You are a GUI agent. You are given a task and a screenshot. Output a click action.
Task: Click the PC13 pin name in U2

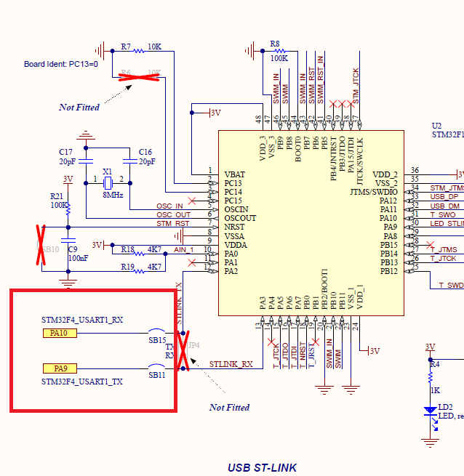[233, 183]
